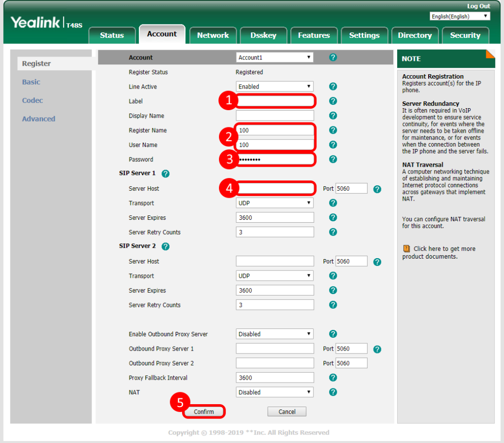Click the Confirm button
The width and height of the screenshot is (504, 443).
(x=204, y=412)
